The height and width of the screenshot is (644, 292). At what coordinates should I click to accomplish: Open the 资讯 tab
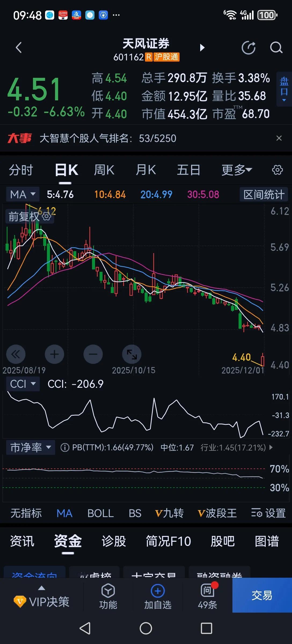(22, 541)
